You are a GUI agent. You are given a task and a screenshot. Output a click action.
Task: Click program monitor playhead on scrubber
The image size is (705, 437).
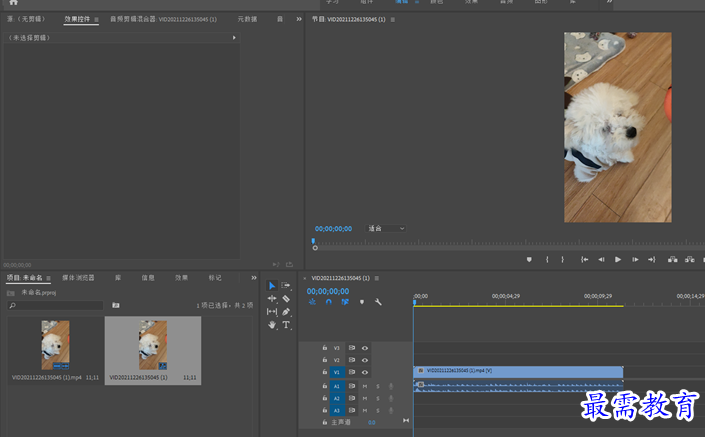pos(313,241)
